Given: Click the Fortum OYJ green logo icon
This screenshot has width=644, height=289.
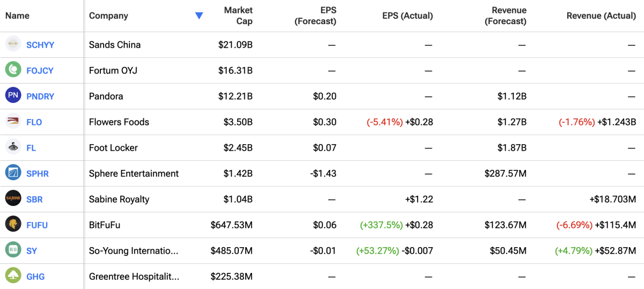Looking at the screenshot, I should tap(13, 70).
